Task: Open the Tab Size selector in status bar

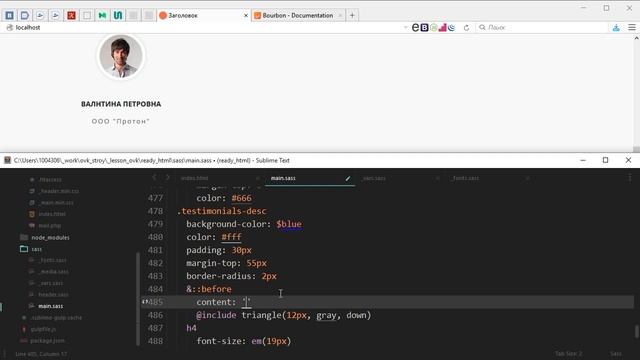Action: (x=569, y=353)
